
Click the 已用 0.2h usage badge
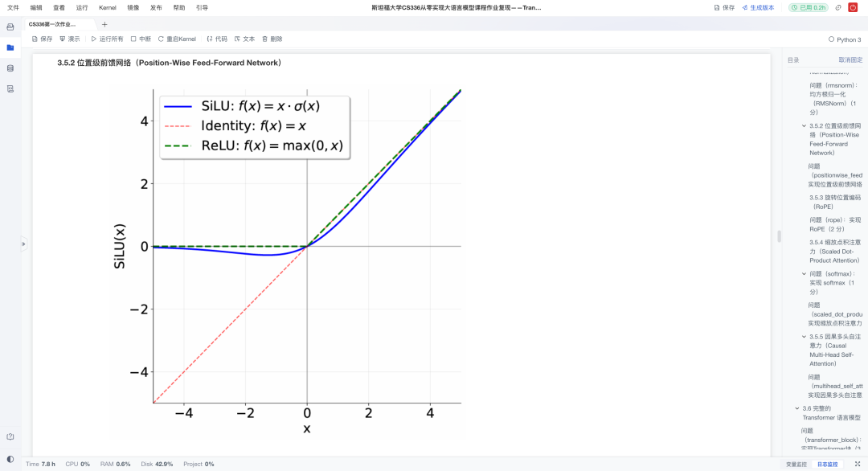(x=809, y=8)
